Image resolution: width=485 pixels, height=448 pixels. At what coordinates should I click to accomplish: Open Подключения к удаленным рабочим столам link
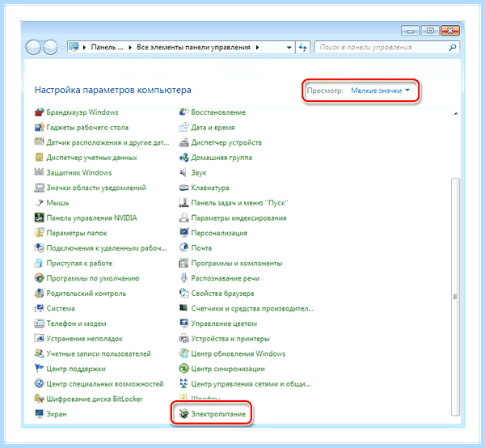[x=107, y=247]
